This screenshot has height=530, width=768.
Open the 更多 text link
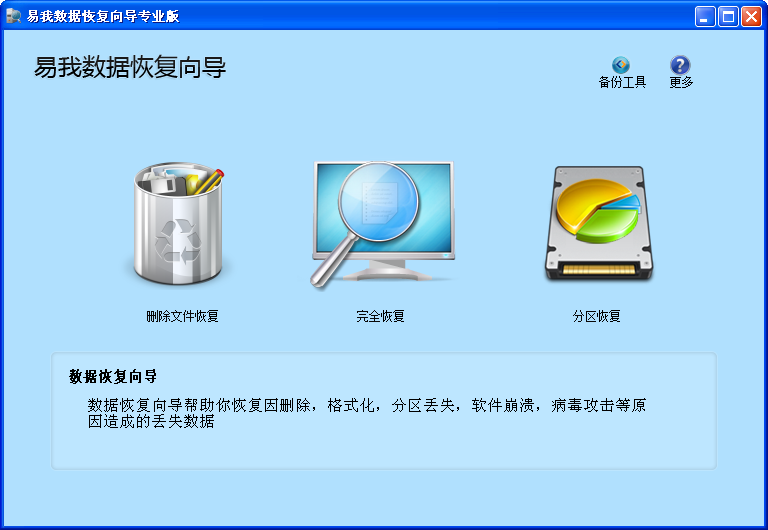click(x=681, y=82)
